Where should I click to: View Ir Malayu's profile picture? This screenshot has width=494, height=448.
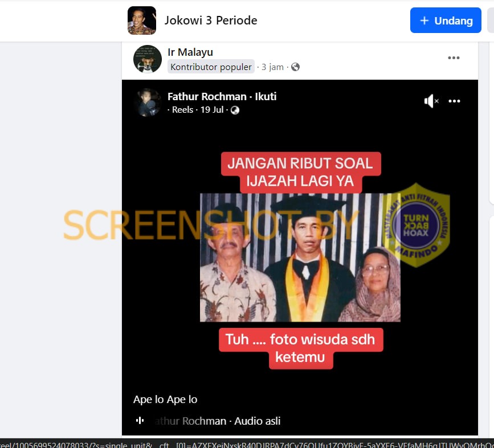click(148, 59)
